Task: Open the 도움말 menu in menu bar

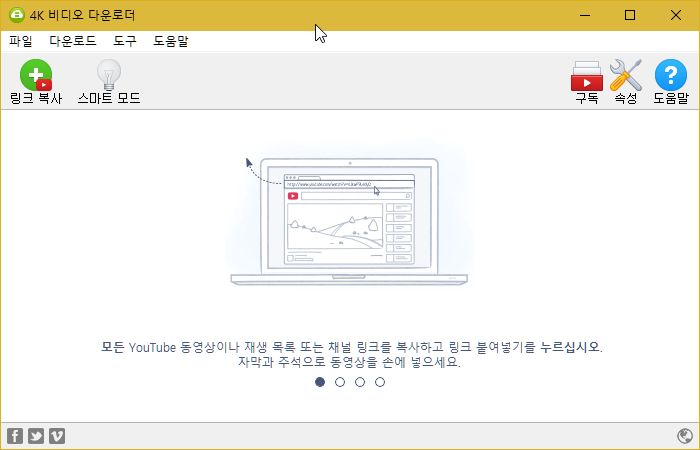Action: (171, 41)
